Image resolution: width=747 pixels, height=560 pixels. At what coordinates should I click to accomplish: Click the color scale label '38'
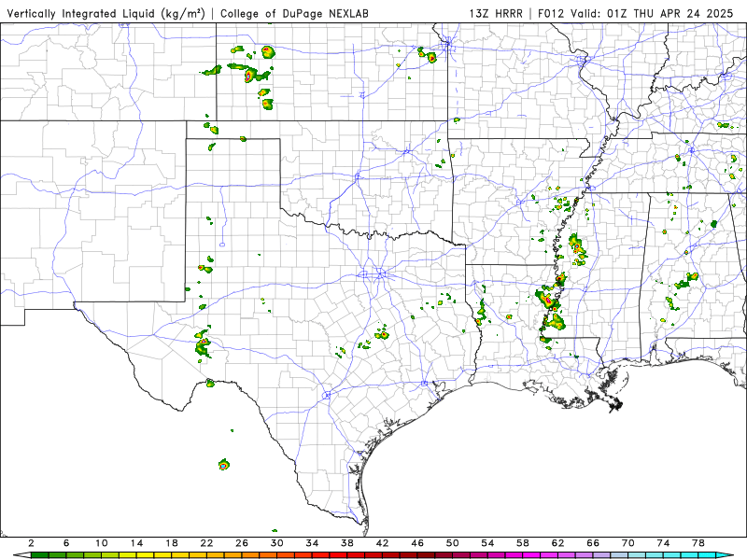(347, 543)
